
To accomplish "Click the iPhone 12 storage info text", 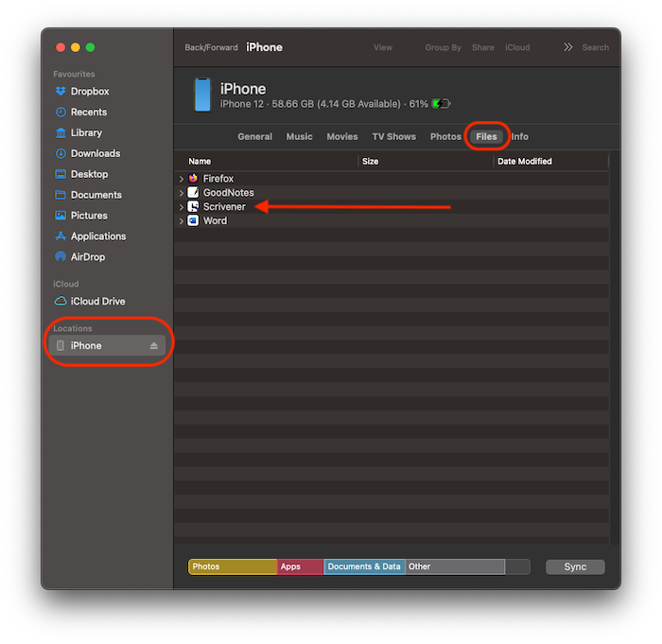I will pos(324,104).
